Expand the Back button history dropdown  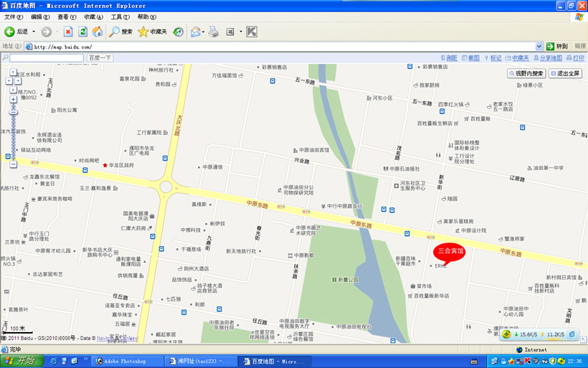click(34, 32)
